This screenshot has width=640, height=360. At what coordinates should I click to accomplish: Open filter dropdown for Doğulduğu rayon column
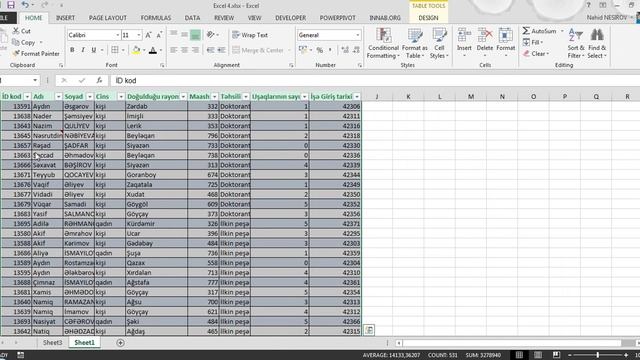pyautogui.click(x=183, y=97)
